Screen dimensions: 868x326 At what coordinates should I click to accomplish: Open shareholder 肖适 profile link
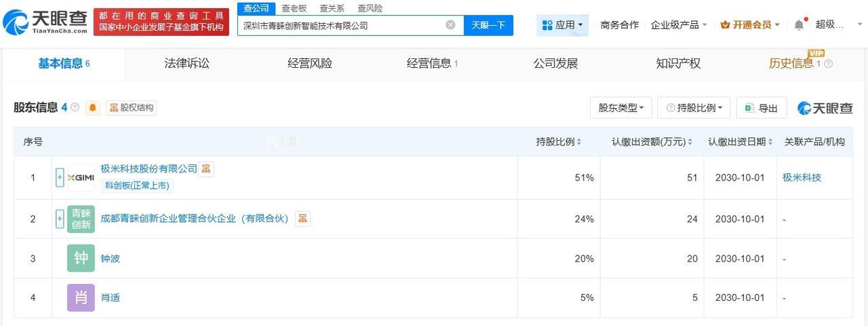tap(110, 297)
